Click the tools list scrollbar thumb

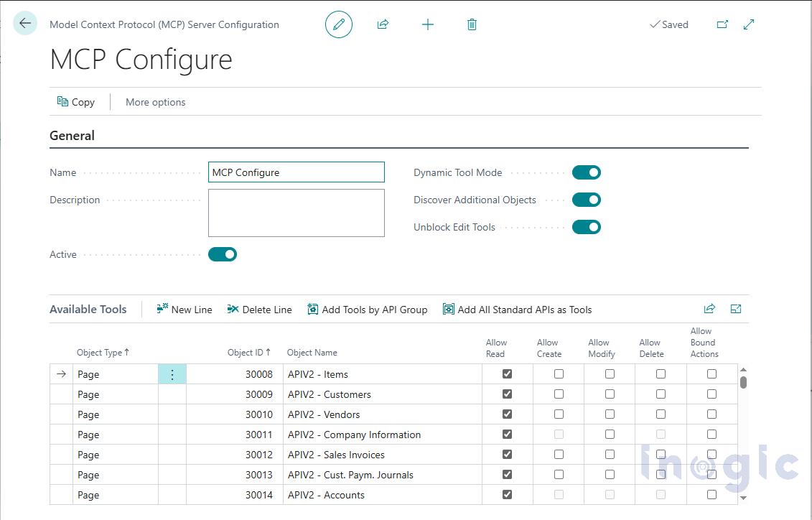(x=743, y=382)
